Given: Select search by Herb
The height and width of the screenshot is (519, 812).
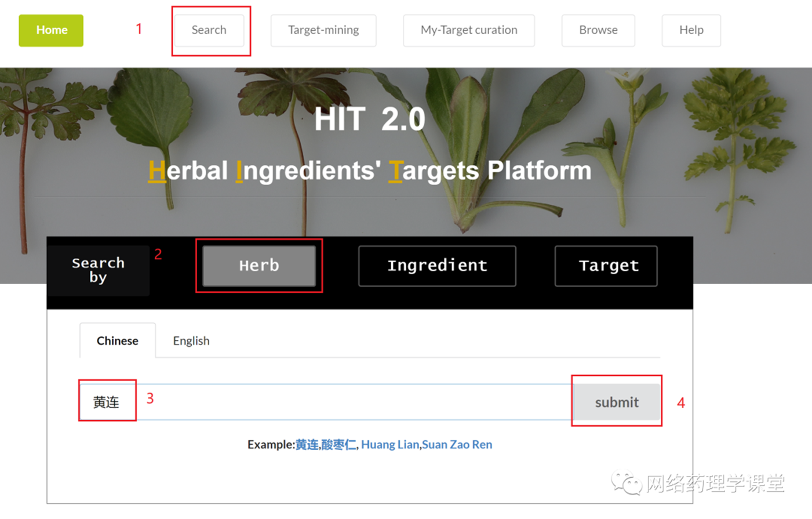Looking at the screenshot, I should pos(259,266).
